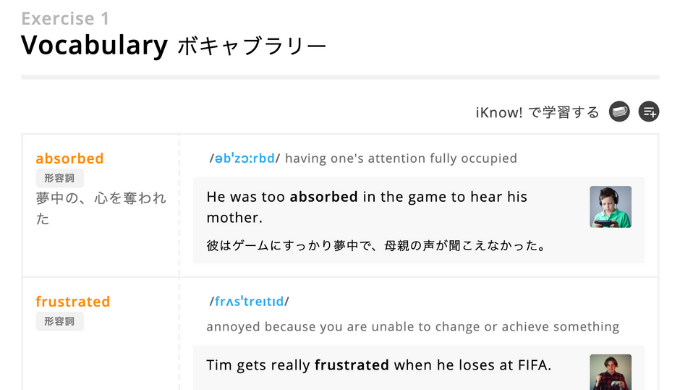This screenshot has width=680, height=390.
Task: Click the 'Exercise 1' label
Action: tap(65, 19)
